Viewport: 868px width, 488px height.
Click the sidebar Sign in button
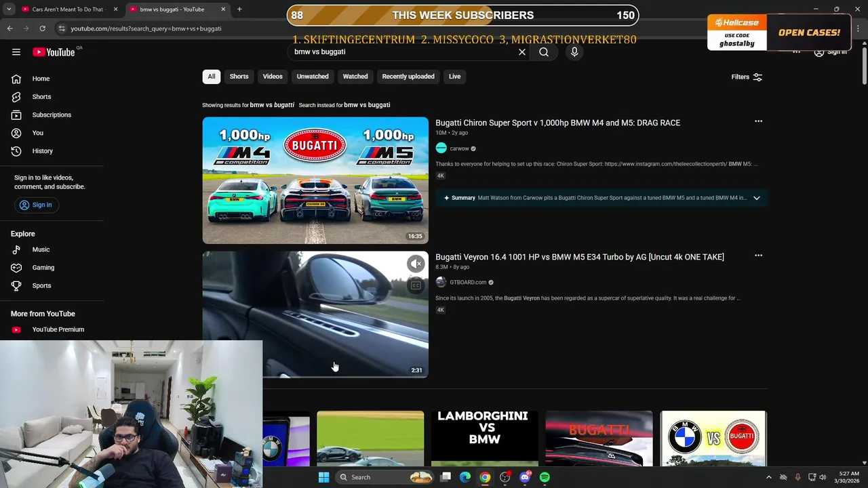click(36, 205)
